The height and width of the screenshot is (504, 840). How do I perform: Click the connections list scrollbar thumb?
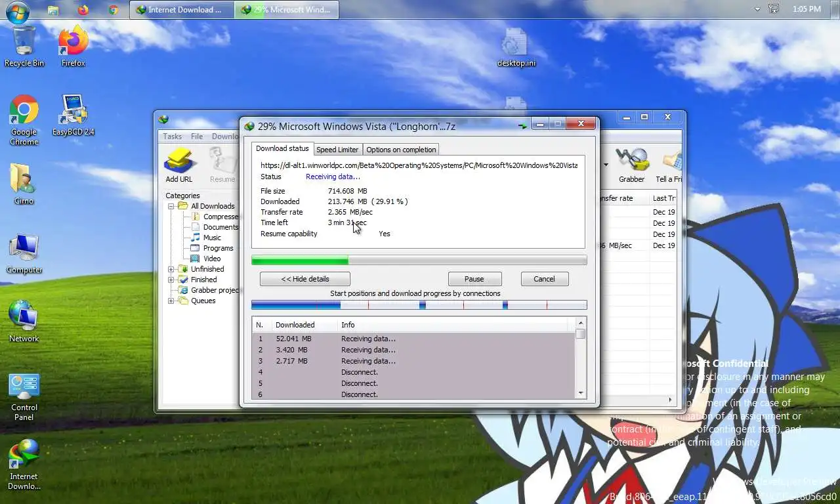click(580, 334)
